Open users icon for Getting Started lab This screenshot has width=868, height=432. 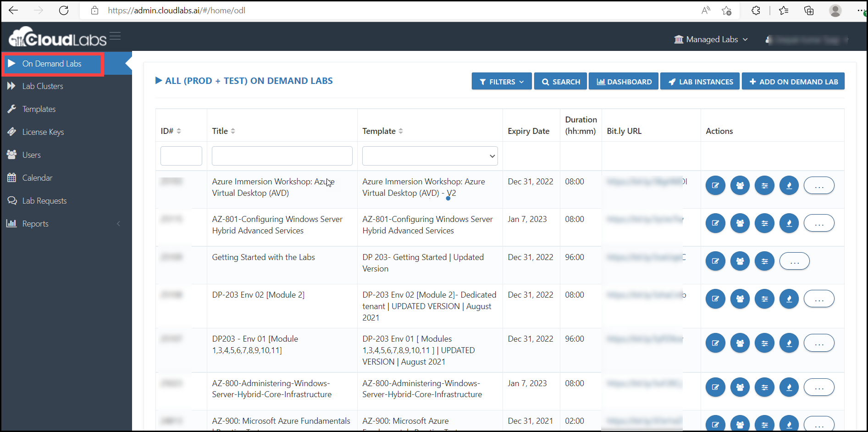click(740, 261)
